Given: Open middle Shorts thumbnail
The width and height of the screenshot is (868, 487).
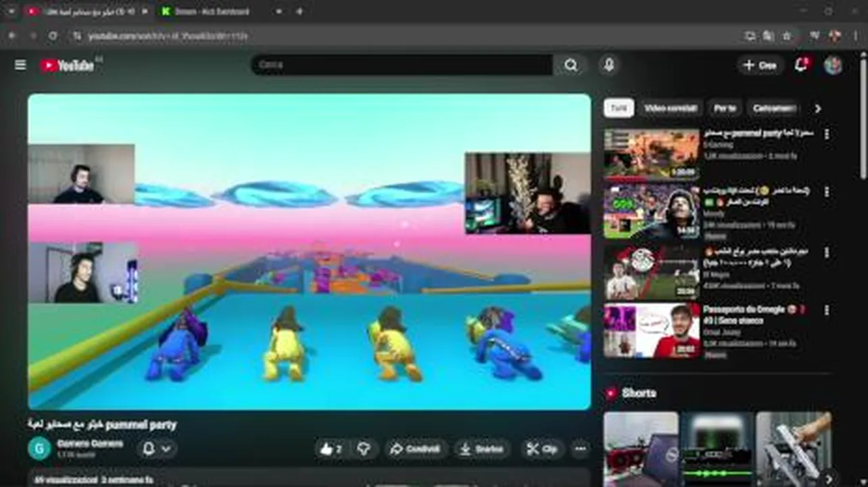Looking at the screenshot, I should coord(717,449).
